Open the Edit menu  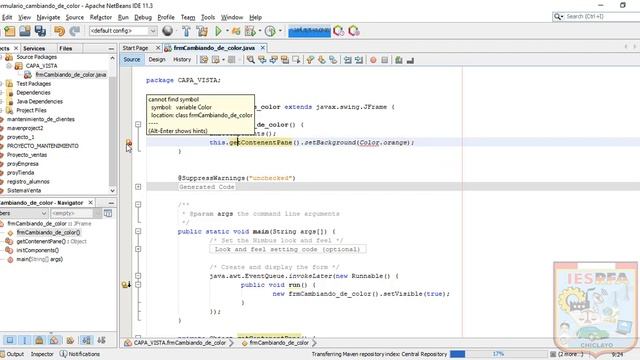coord(7,17)
